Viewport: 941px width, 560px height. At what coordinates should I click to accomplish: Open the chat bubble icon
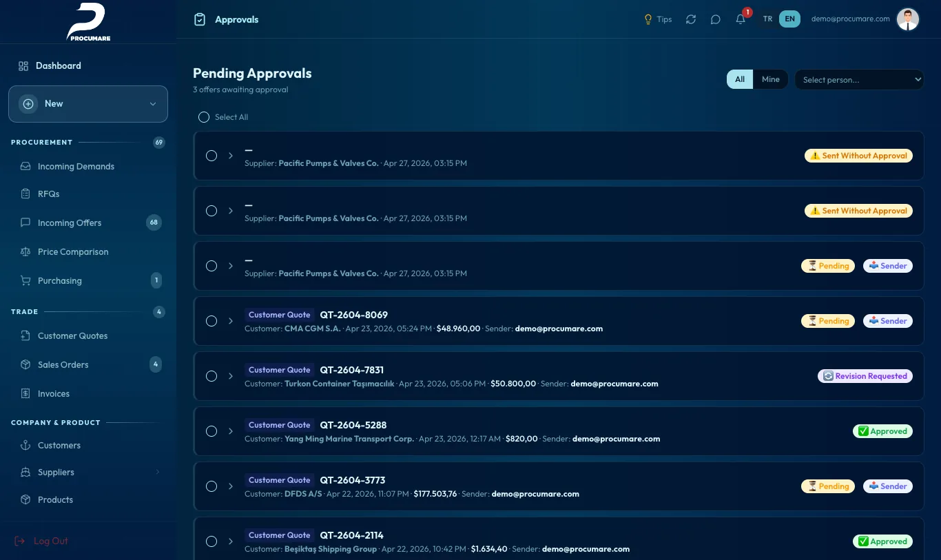click(x=716, y=19)
